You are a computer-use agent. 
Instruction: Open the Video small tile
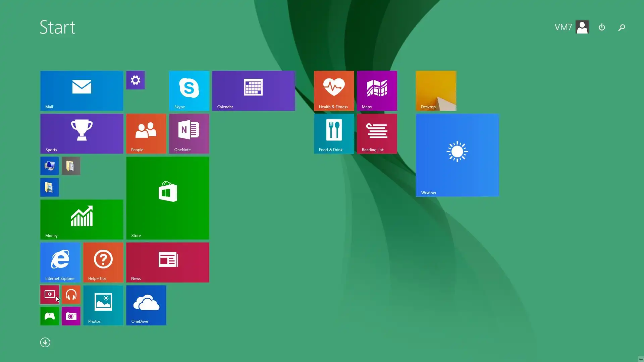click(x=50, y=295)
